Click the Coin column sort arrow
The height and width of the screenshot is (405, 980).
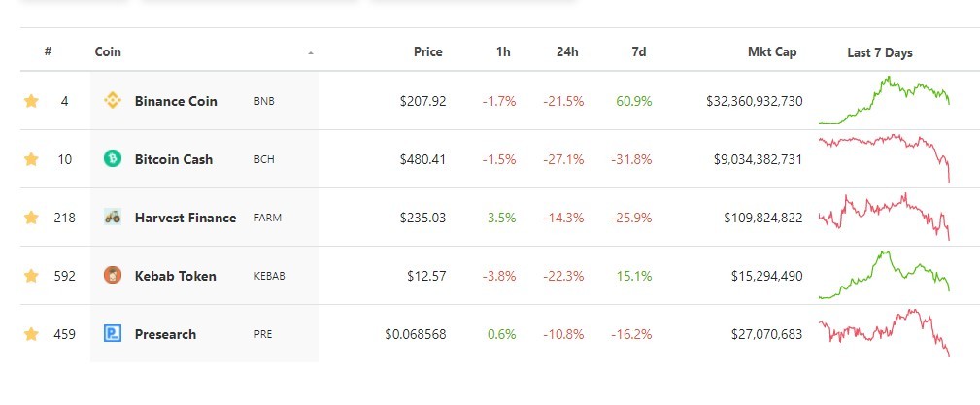(311, 53)
